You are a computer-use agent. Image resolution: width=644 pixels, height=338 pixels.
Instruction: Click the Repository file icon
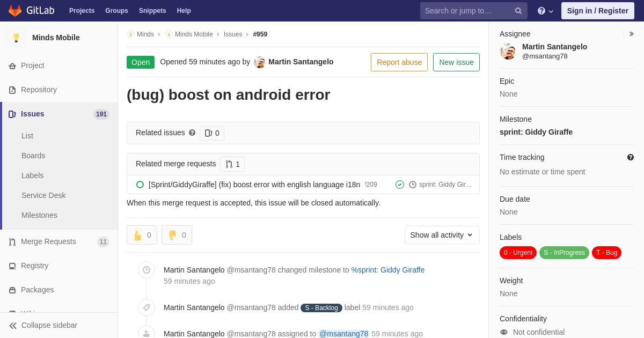(12, 90)
